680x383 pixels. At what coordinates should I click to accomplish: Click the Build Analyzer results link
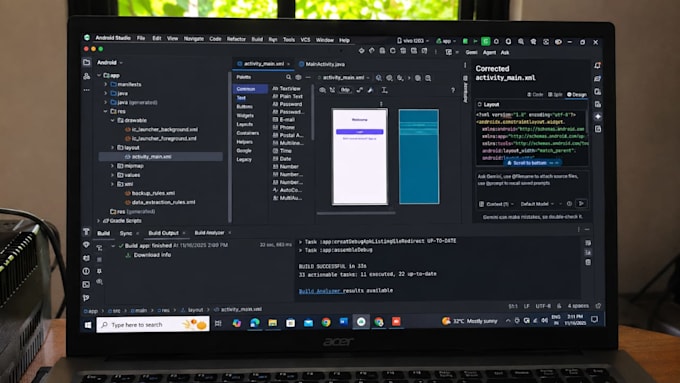pos(320,291)
